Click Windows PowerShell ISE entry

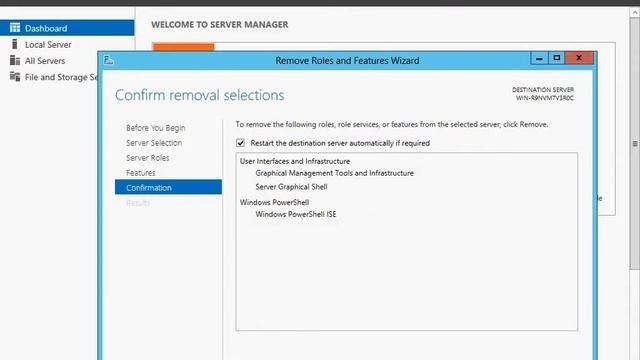pyautogui.click(x=296, y=214)
